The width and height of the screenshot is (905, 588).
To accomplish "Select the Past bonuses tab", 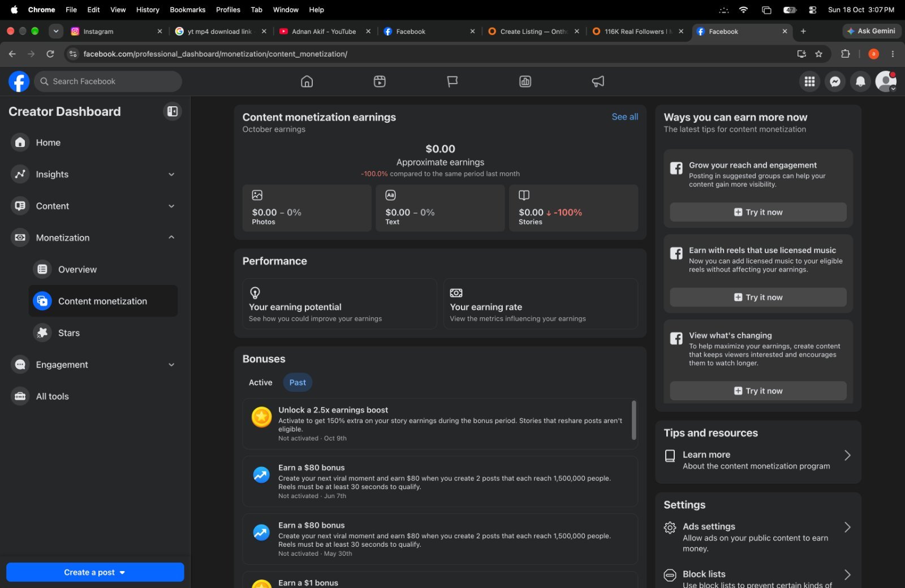I will point(298,383).
